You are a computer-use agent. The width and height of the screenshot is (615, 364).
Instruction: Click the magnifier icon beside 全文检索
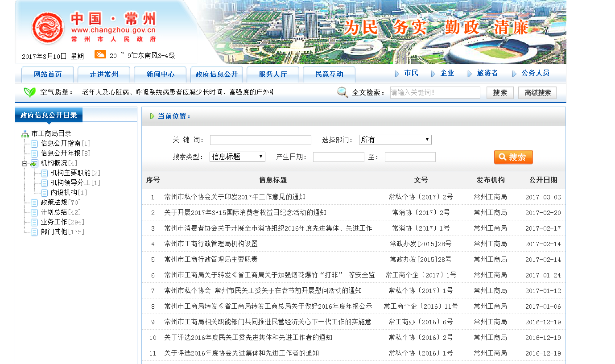(x=343, y=92)
